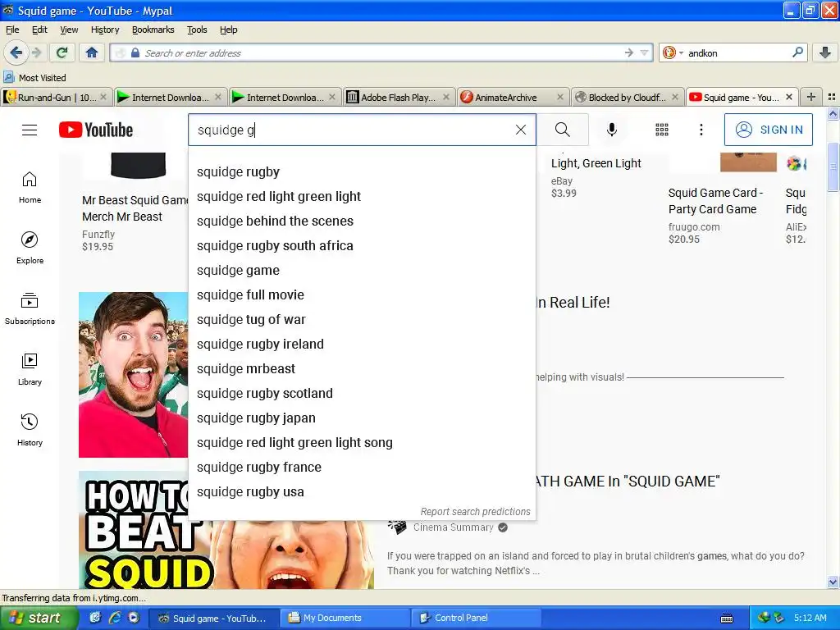Open the Bookmarks menu
This screenshot has height=630, width=840.
click(x=153, y=30)
